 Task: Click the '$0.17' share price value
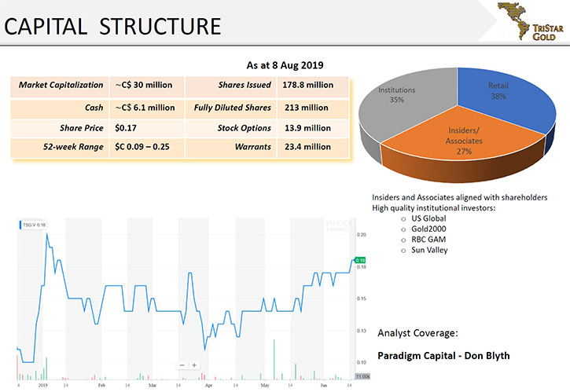point(126,128)
